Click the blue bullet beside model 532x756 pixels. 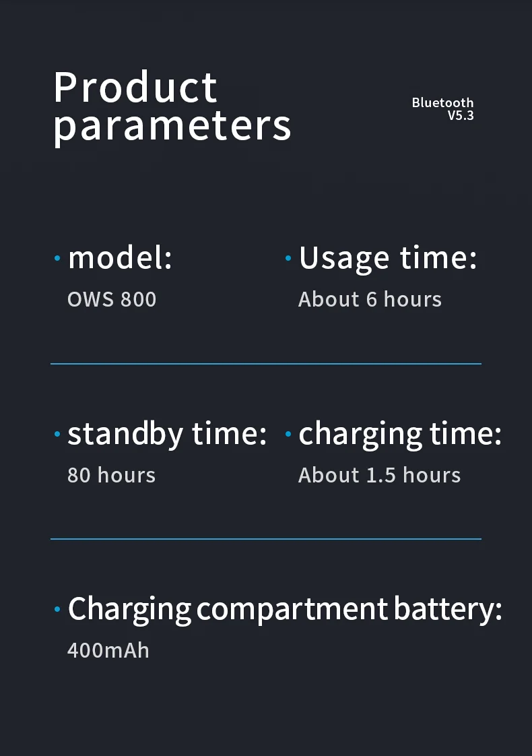point(57,259)
